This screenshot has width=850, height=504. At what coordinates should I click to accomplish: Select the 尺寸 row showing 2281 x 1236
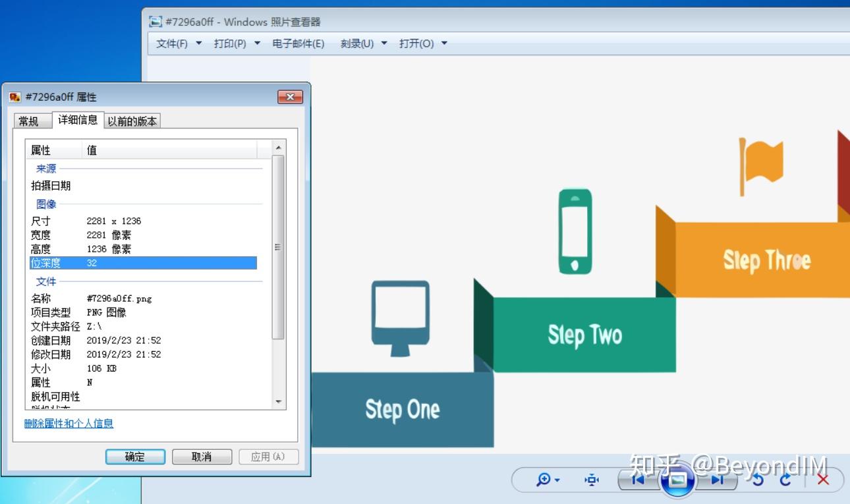click(143, 221)
